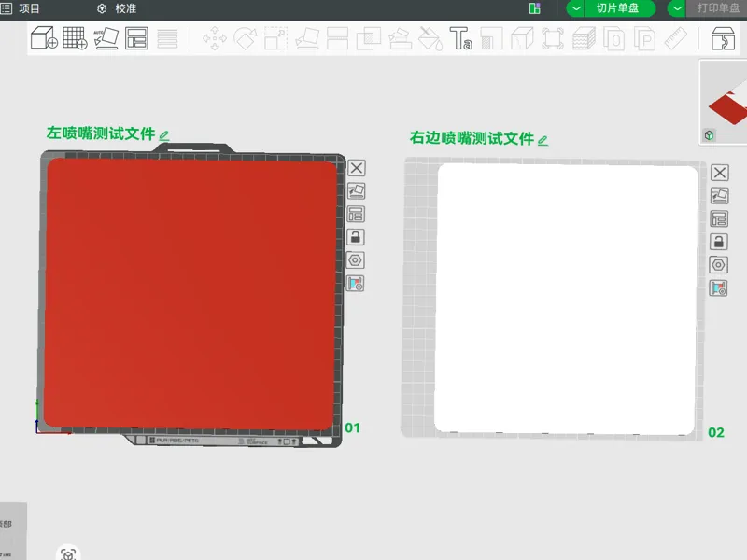
Task: Click the split to parts (P) icon
Action: tap(645, 38)
